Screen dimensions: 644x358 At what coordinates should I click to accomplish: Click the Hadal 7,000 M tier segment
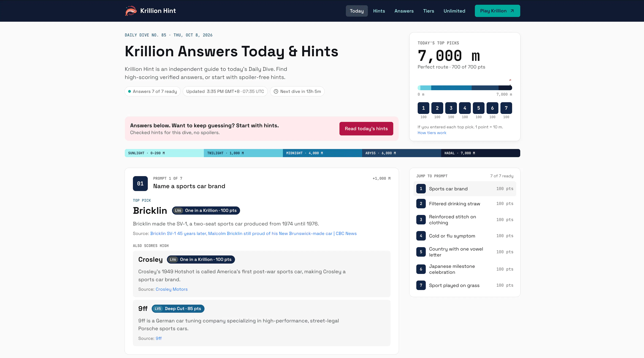pyautogui.click(x=480, y=153)
